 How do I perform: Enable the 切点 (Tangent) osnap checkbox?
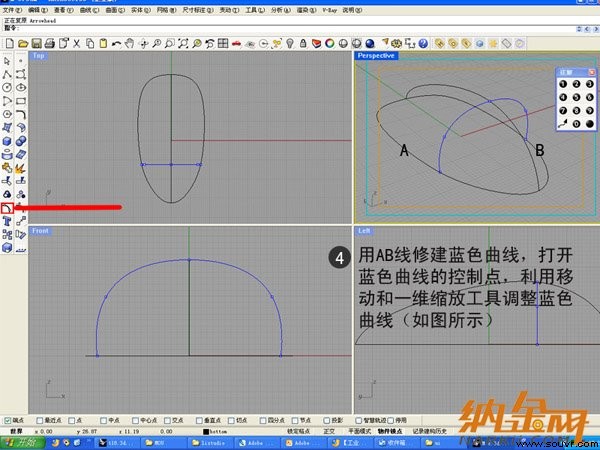click(x=231, y=420)
